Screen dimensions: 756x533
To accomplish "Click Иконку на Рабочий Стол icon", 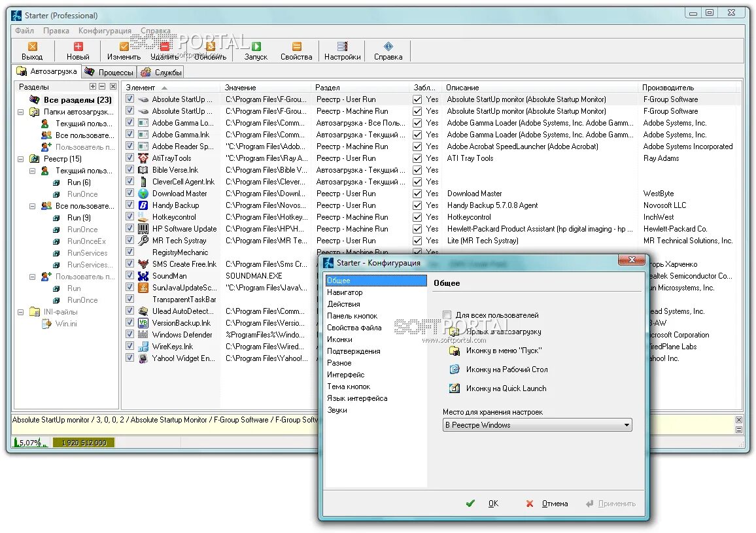I will [x=454, y=370].
